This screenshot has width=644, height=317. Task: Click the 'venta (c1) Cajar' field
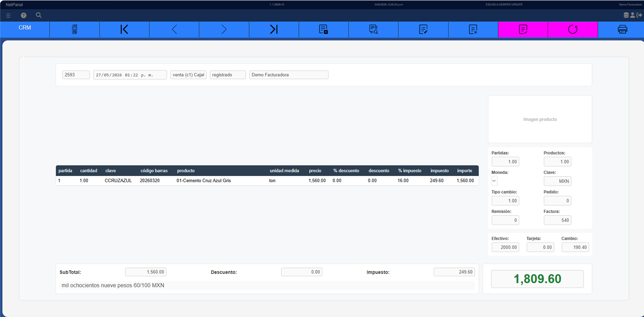(188, 75)
